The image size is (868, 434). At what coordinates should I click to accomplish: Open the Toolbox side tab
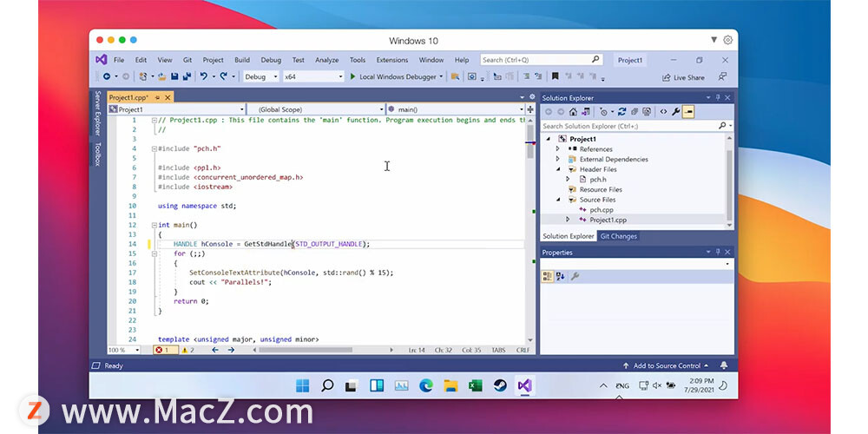point(97,154)
